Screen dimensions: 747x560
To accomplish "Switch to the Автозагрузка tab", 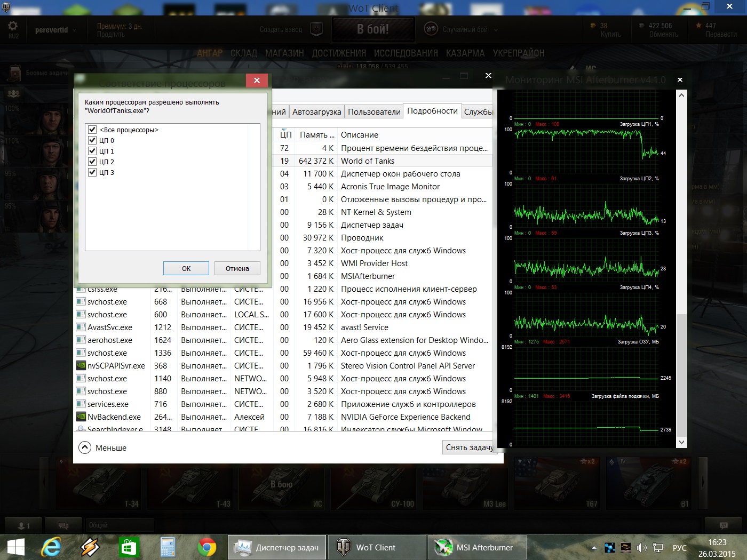I will (x=317, y=111).
